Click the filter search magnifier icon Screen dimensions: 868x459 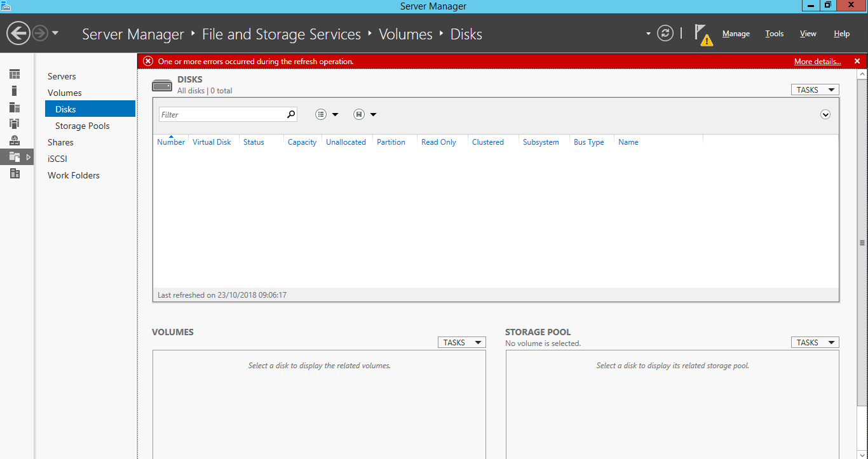point(291,114)
